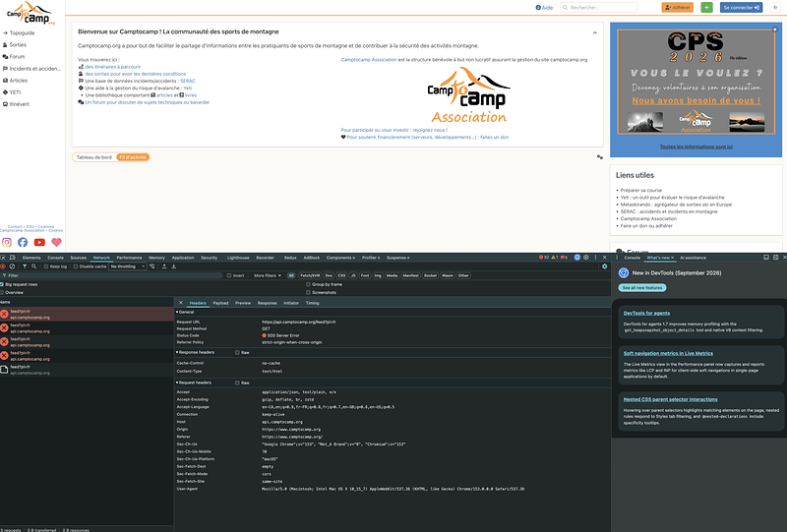The width and height of the screenshot is (787, 532).
Task: Open feed settings gears icon
Action: pos(600,157)
